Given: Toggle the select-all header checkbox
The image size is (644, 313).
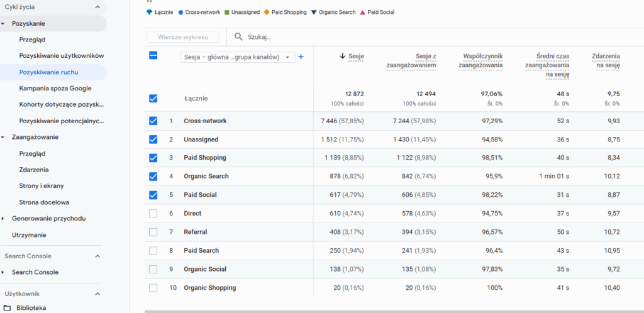Looking at the screenshot, I should pyautogui.click(x=153, y=55).
